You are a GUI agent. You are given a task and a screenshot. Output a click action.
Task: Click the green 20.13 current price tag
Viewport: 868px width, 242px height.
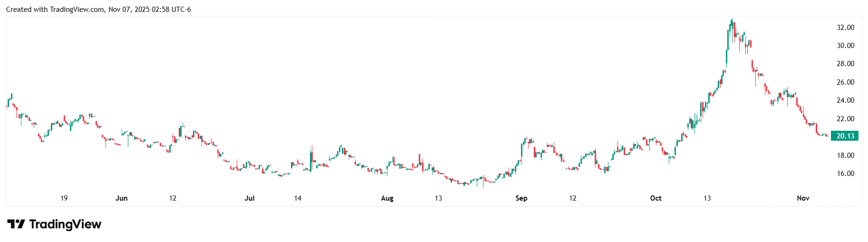[845, 136]
